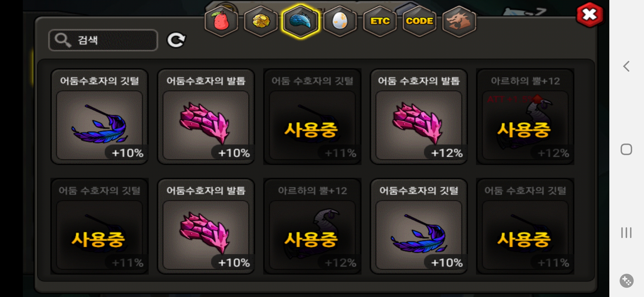Switch to the ETC tab
The height and width of the screenshot is (297, 644).
[x=380, y=21]
